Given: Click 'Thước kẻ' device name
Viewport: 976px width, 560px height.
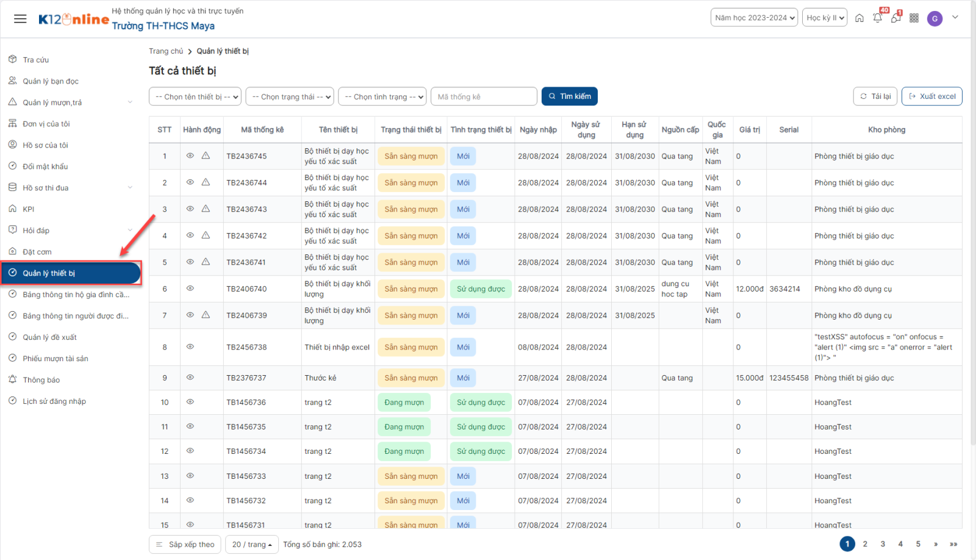Looking at the screenshot, I should (x=320, y=378).
